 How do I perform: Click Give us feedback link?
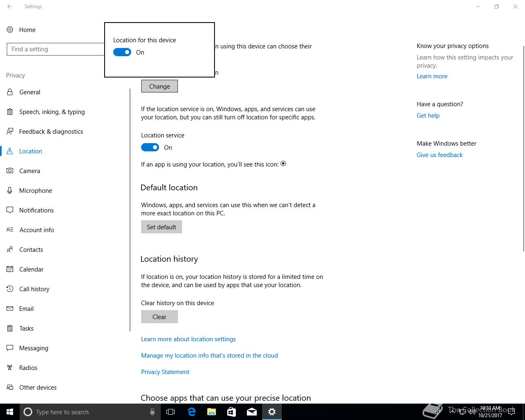point(440,155)
